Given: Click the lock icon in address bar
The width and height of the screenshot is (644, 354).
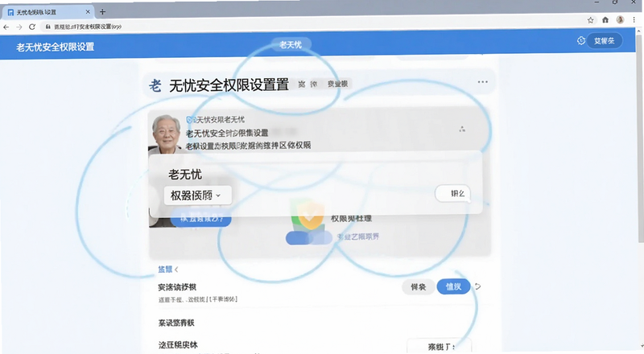Looking at the screenshot, I should point(48,27).
